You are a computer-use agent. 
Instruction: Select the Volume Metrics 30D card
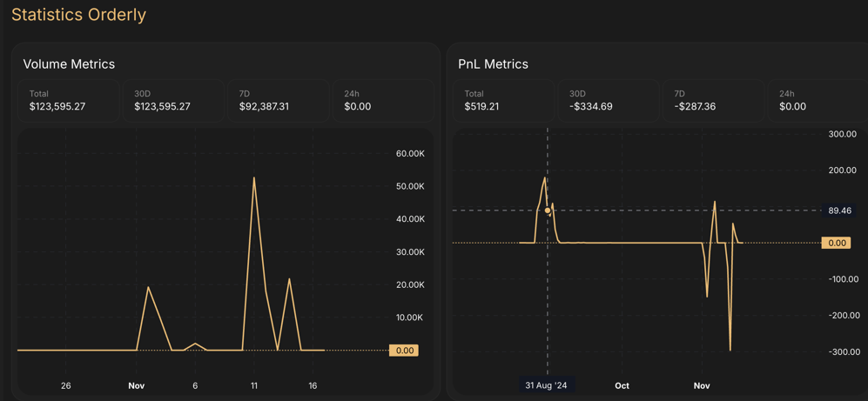[173, 101]
